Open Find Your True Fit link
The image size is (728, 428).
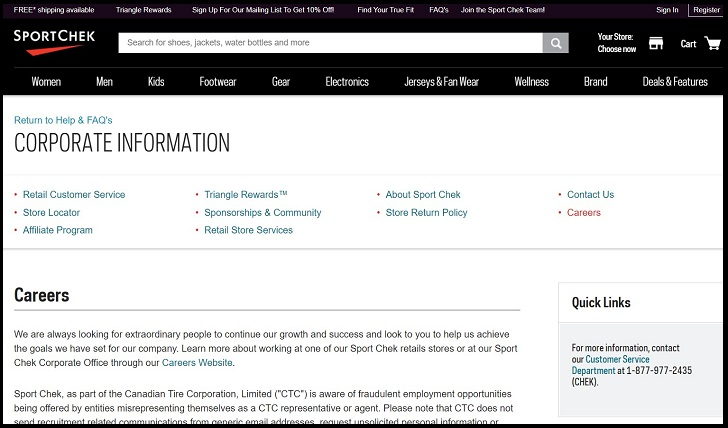385,10
